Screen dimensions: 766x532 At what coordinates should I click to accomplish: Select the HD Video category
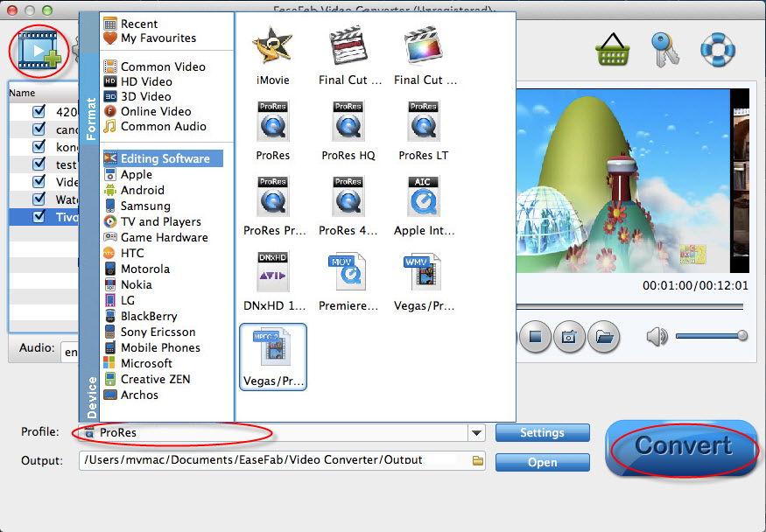(x=137, y=81)
